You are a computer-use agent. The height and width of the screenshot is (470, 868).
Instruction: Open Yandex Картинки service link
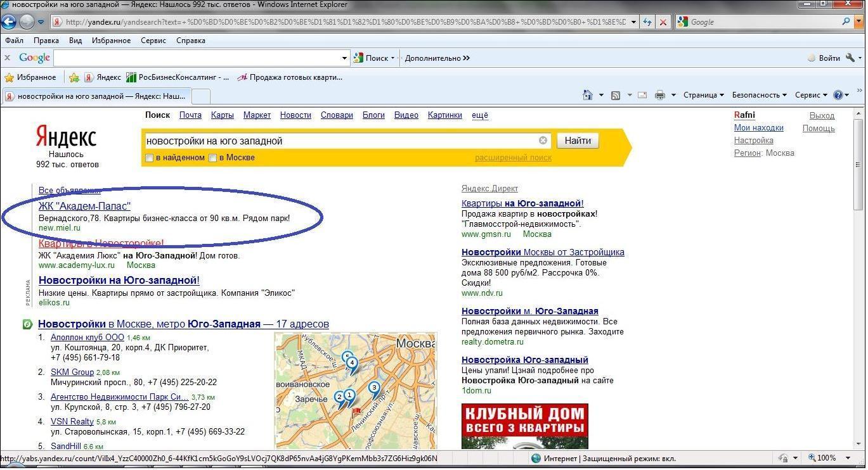pos(445,115)
